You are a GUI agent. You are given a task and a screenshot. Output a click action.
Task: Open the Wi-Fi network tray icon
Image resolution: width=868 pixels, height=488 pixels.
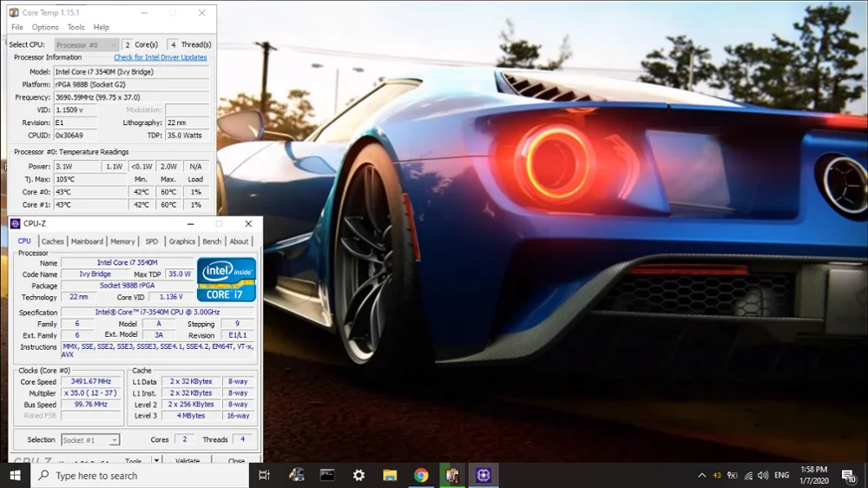coord(748,475)
